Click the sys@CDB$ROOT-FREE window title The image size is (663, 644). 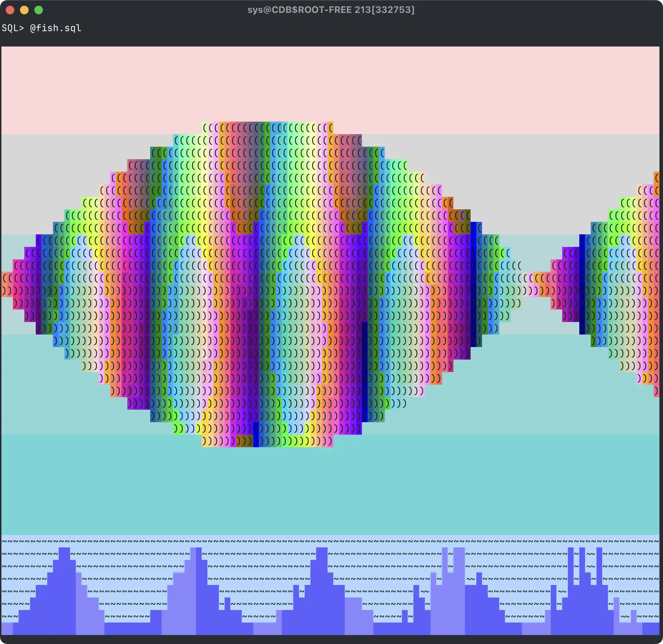coord(331,10)
